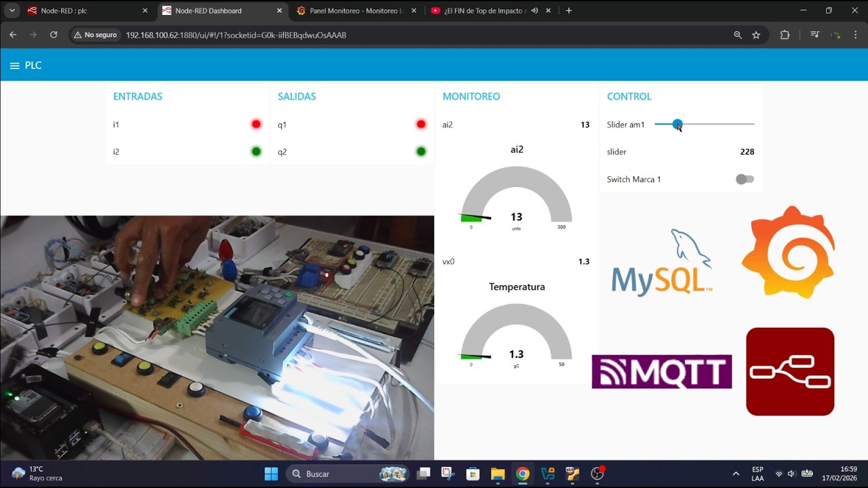Open the Snipping Tool taskbar icon

448,474
